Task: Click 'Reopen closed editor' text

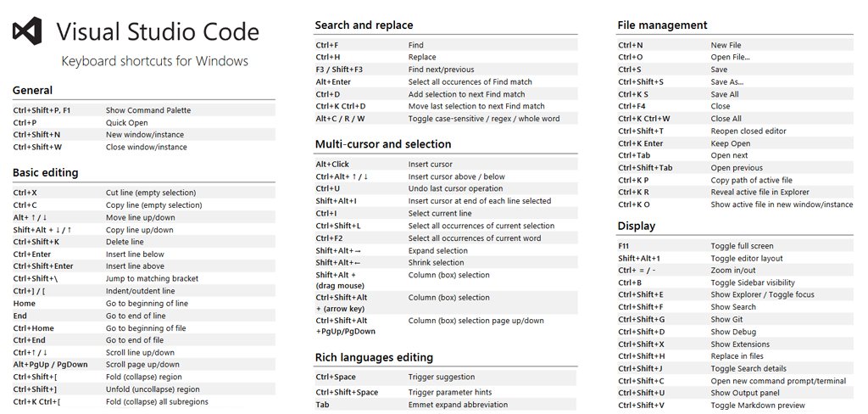Action: [x=748, y=131]
